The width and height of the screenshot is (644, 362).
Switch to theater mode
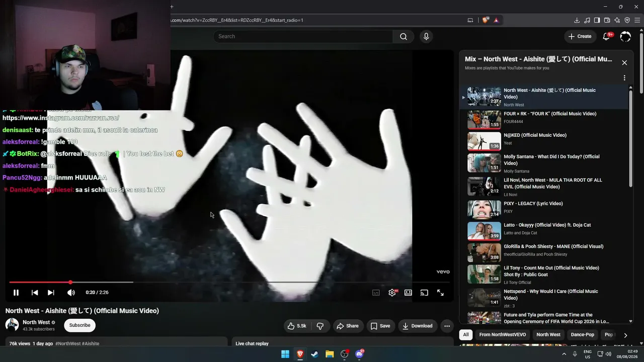click(408, 293)
